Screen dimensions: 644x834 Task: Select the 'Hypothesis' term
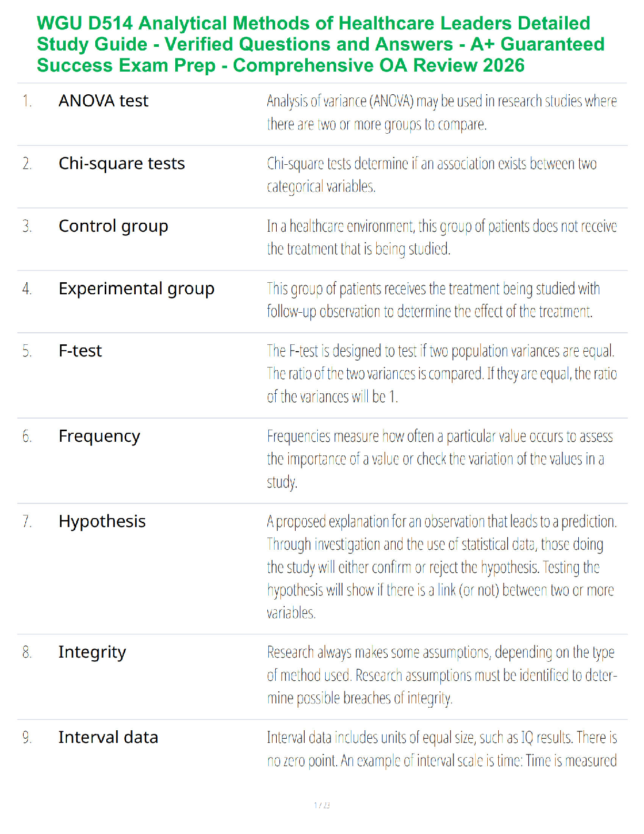click(102, 522)
